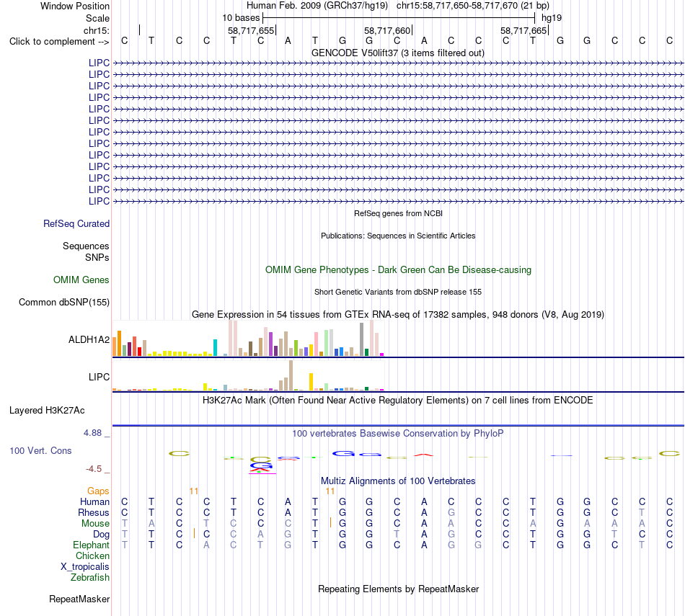The width and height of the screenshot is (685, 616).
Task: Click the chr15: ruler label
Action: click(x=96, y=30)
